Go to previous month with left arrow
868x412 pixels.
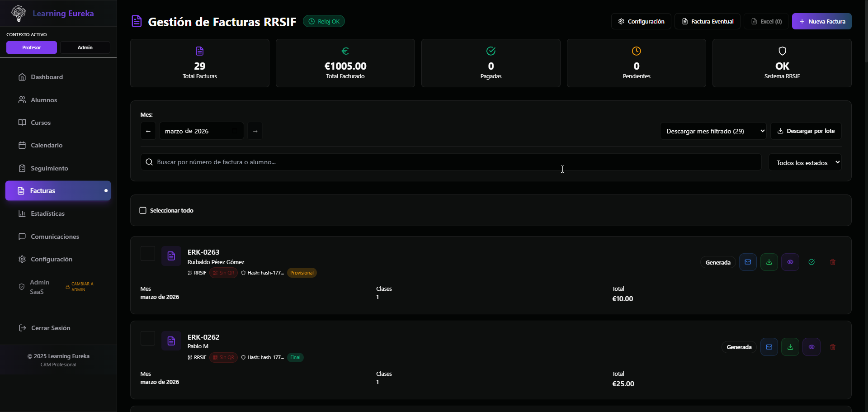(x=148, y=131)
